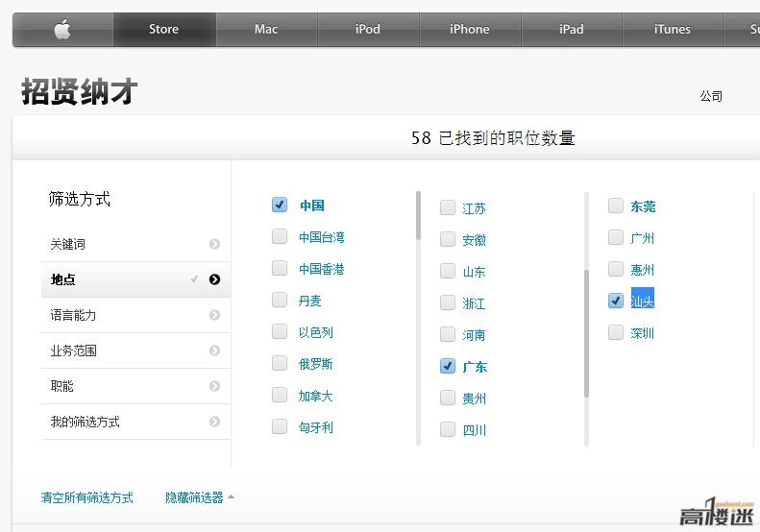This screenshot has height=532, width=760.
Task: Click 清空所有筛选方式 to clear filters
Action: [x=86, y=497]
